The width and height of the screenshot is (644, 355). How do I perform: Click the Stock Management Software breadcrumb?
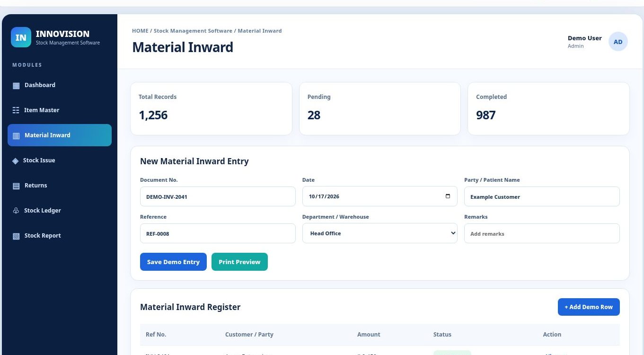(193, 31)
